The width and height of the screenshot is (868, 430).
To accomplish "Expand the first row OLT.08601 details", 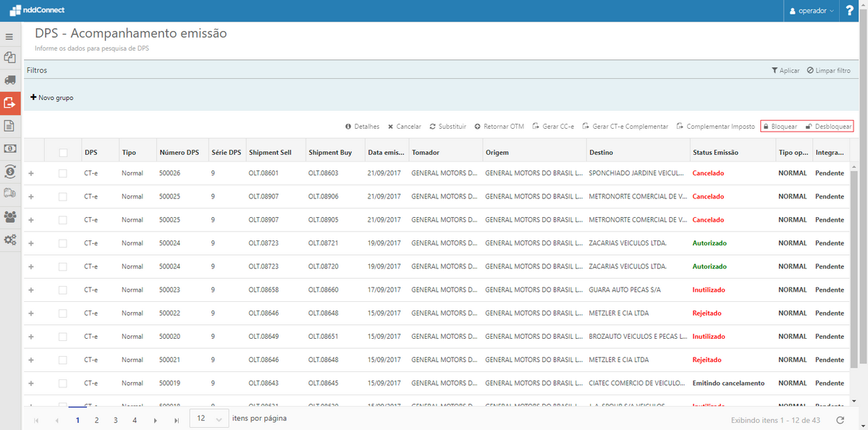I will (30, 173).
